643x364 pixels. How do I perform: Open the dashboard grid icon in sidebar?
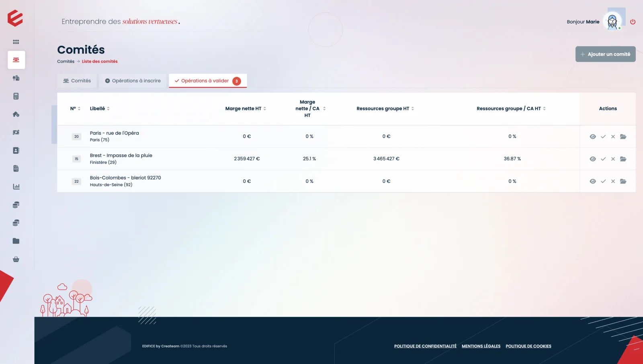[x=16, y=42]
